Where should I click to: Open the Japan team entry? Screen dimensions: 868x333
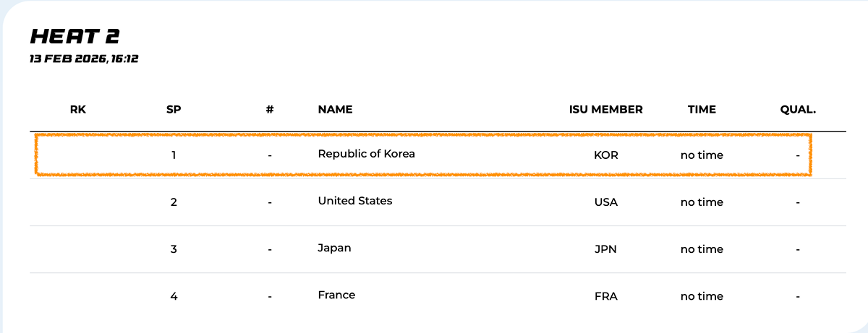click(334, 248)
